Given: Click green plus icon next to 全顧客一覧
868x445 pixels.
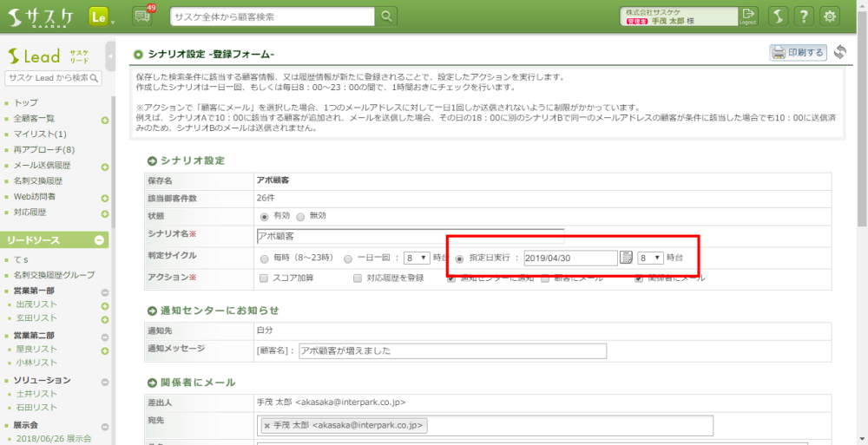Looking at the screenshot, I should pos(105,119).
